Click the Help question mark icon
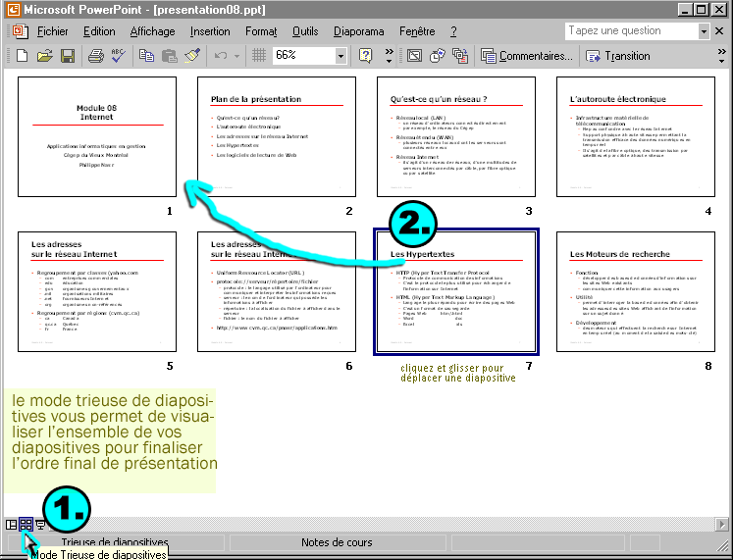The image size is (733, 560). 367,56
